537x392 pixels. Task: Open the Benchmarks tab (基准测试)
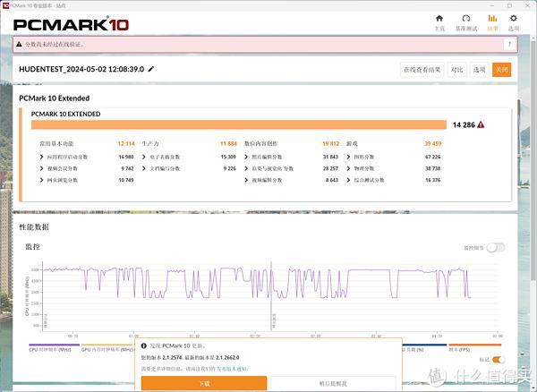point(466,23)
